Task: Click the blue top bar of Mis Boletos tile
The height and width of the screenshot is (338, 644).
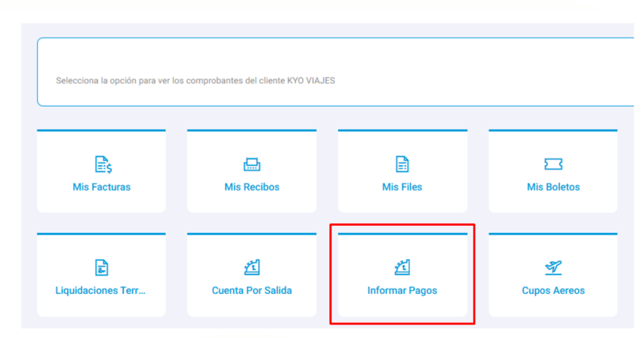Action: 553,130
